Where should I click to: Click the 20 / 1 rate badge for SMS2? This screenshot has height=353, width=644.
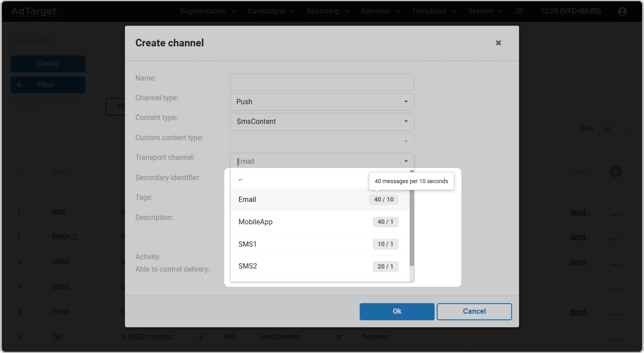coord(386,267)
